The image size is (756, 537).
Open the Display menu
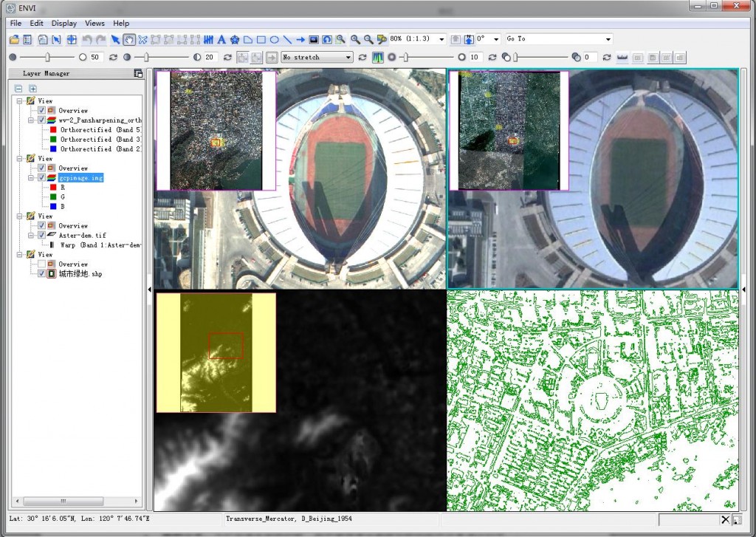64,24
